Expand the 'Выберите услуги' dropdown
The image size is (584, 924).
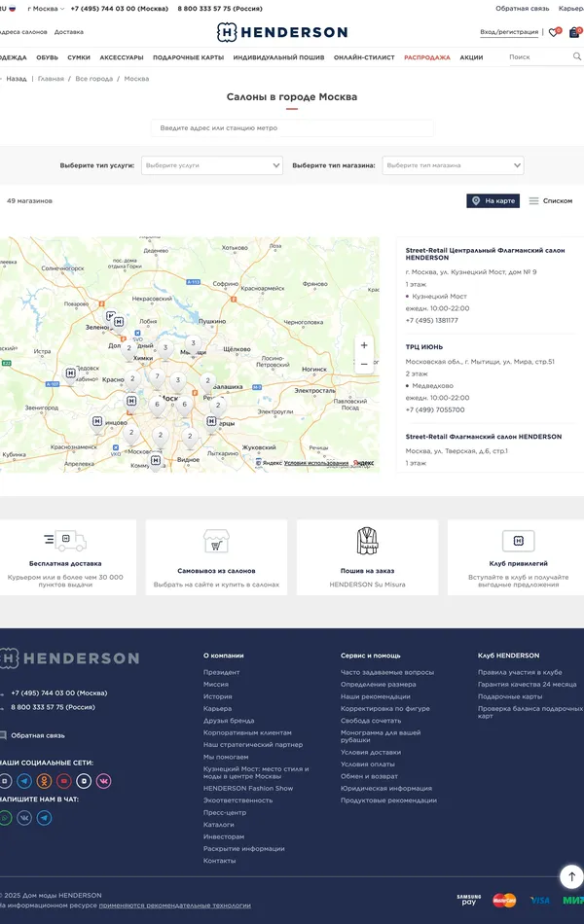pyautogui.click(x=211, y=165)
